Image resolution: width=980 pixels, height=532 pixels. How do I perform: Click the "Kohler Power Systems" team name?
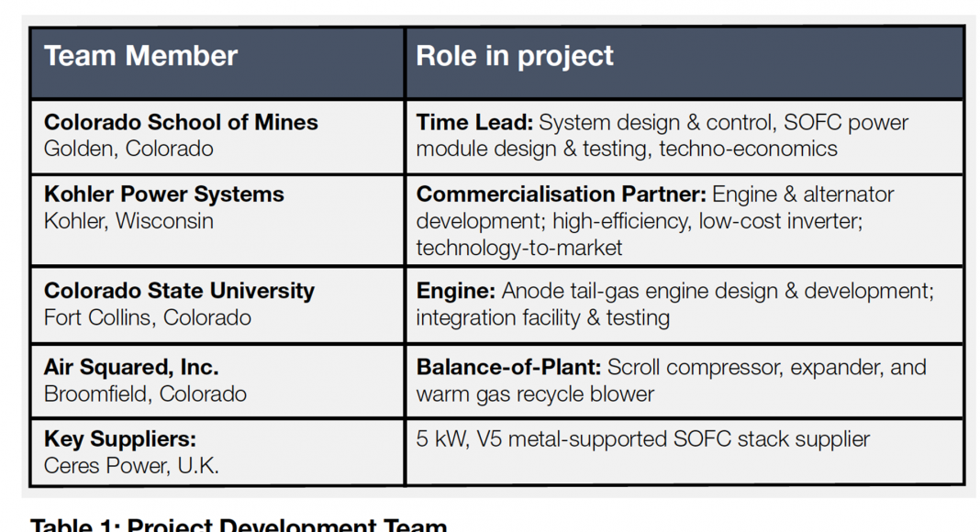[164, 194]
